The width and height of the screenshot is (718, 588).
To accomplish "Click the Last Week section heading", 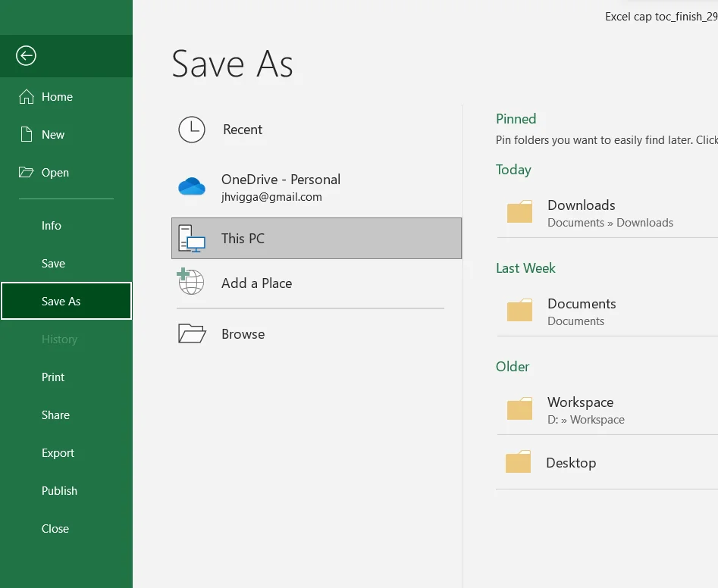I will (525, 268).
